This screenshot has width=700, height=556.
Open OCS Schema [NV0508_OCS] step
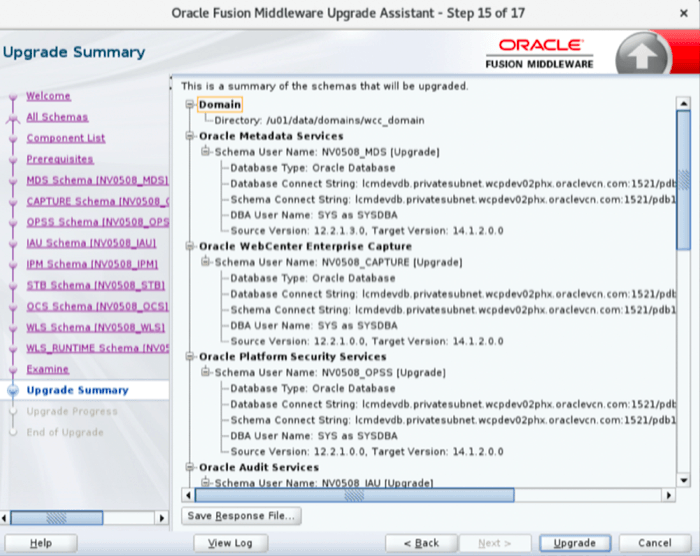97,306
